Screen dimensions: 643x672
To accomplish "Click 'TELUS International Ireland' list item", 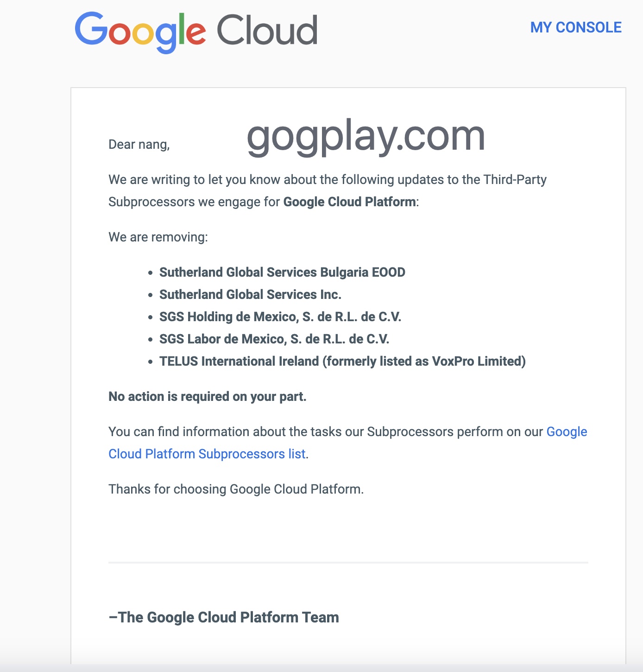I will tap(342, 361).
